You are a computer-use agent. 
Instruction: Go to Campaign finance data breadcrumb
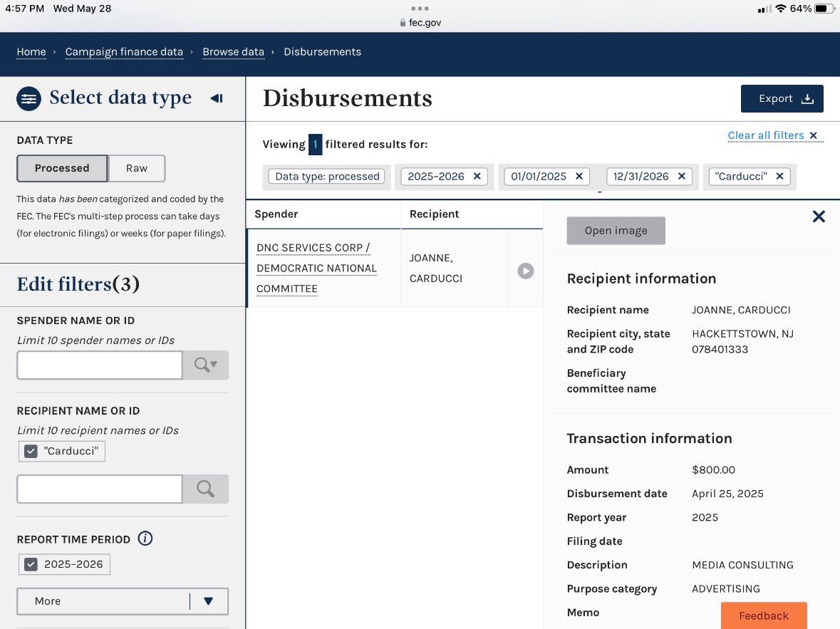coord(124,52)
